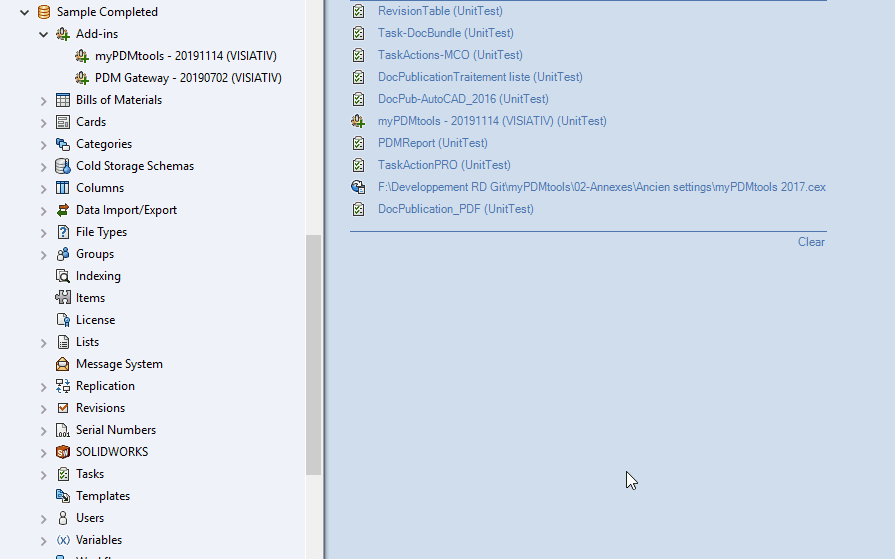Click the Message System envelope icon
The image size is (895, 559).
(x=63, y=364)
